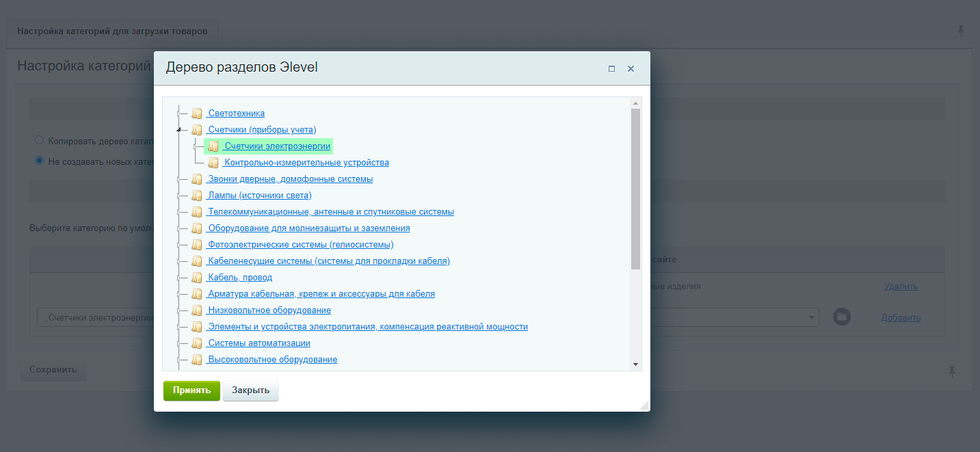Click the Принять button
The width and height of the screenshot is (980, 452).
click(x=191, y=390)
